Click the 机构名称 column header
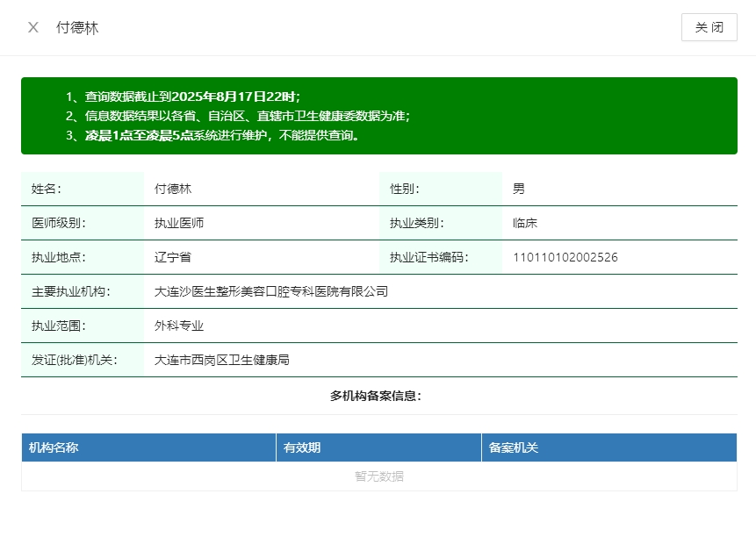This screenshot has height=537, width=756. 54,447
